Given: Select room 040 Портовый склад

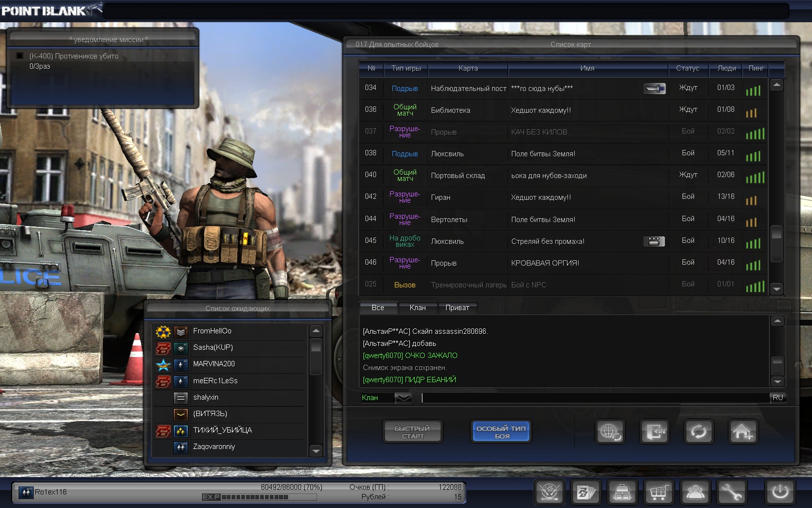Looking at the screenshot, I should coord(563,176).
